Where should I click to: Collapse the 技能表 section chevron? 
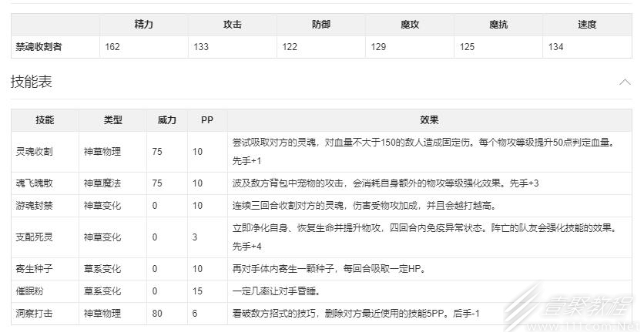[625, 82]
